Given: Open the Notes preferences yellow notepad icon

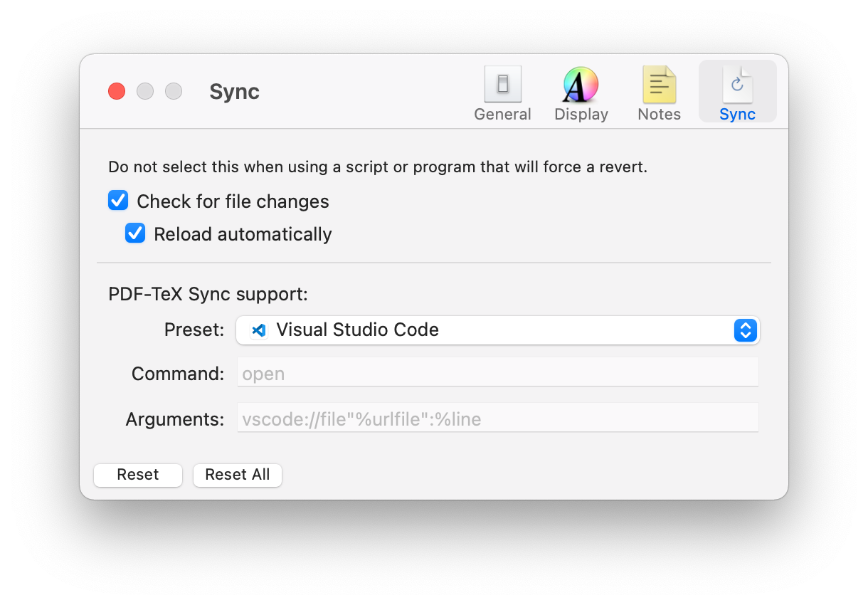Looking at the screenshot, I should 659,85.
